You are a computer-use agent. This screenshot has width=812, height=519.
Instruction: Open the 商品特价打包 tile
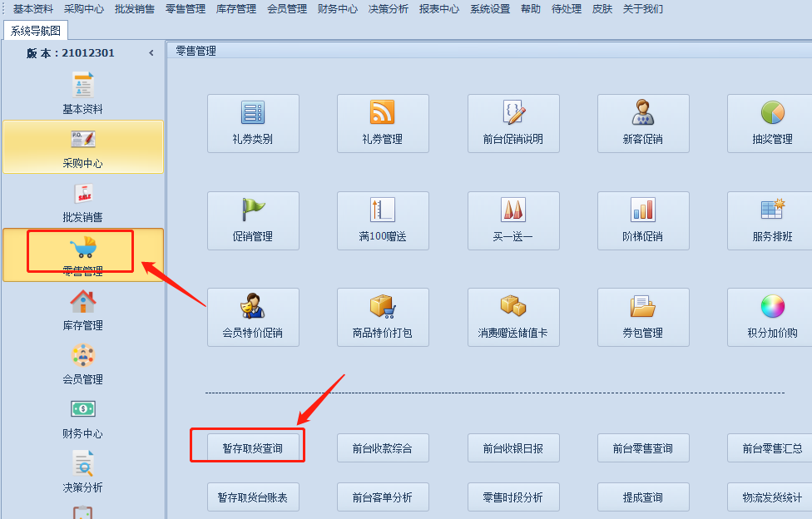click(x=383, y=317)
